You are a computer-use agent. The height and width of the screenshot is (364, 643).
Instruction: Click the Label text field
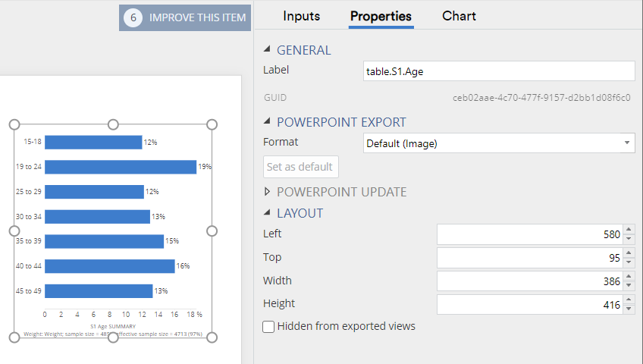tap(499, 71)
